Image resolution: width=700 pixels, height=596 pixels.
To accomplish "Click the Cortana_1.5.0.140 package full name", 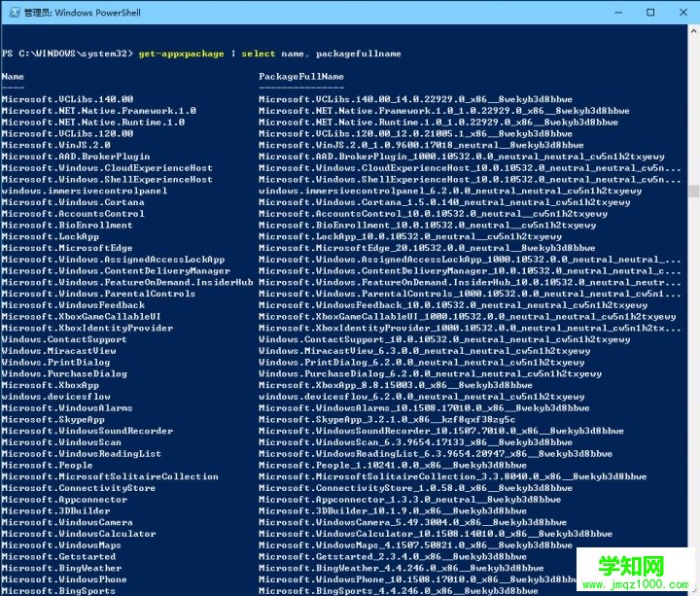I will pos(444,202).
